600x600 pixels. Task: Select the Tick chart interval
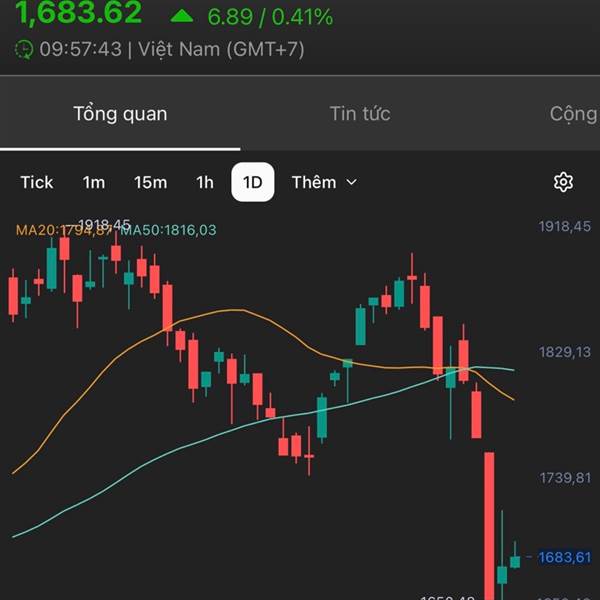point(37,182)
